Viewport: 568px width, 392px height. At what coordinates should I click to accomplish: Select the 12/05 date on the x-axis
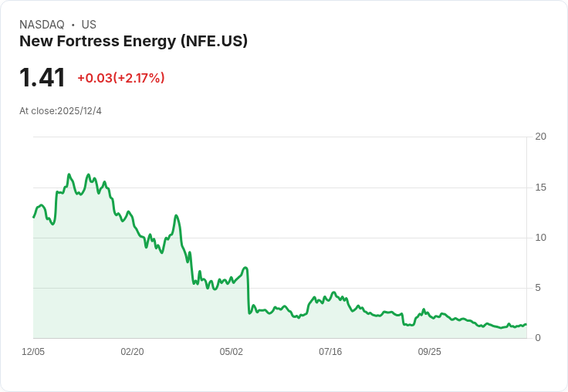[33, 352]
